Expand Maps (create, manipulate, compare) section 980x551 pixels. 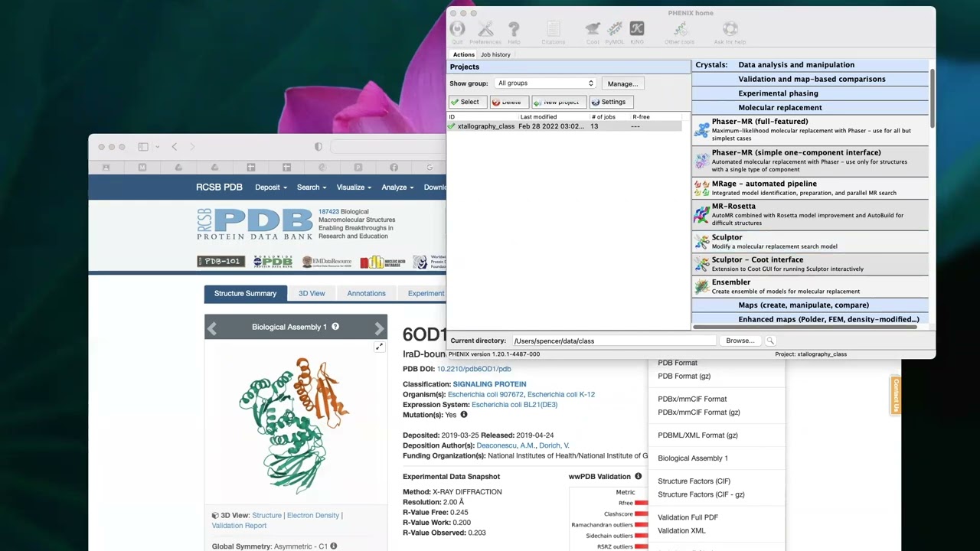pos(810,305)
